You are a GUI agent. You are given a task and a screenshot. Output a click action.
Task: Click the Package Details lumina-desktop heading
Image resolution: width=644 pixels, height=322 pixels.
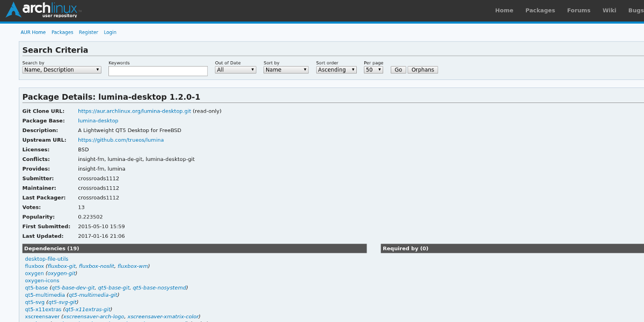pyautogui.click(x=112, y=97)
